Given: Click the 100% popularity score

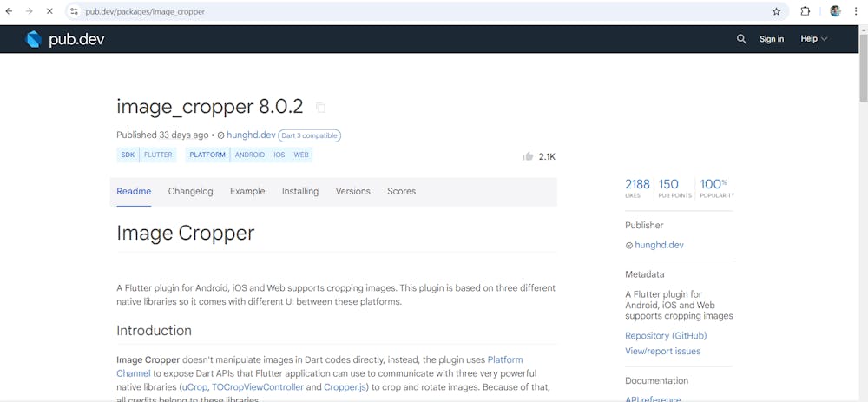Looking at the screenshot, I should (x=717, y=188).
